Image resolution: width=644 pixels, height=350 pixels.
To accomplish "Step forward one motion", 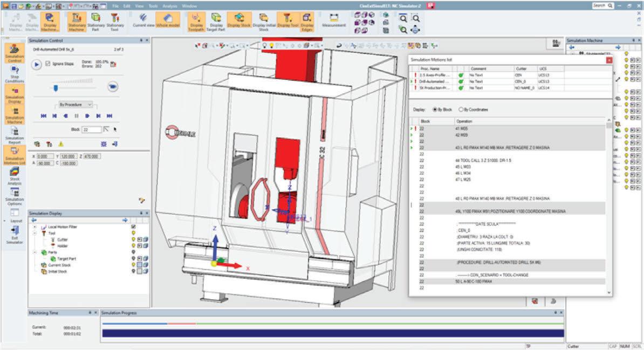I will pos(87,116).
